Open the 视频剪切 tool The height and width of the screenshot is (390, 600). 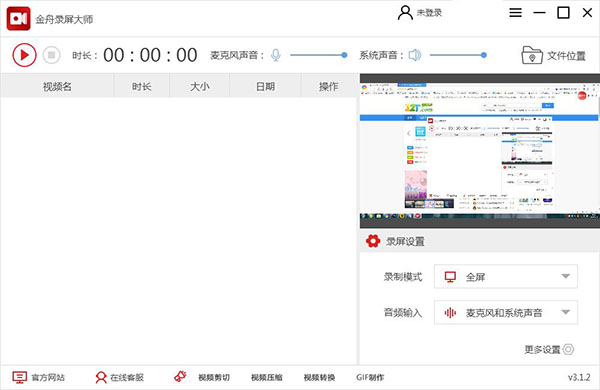tap(214, 377)
